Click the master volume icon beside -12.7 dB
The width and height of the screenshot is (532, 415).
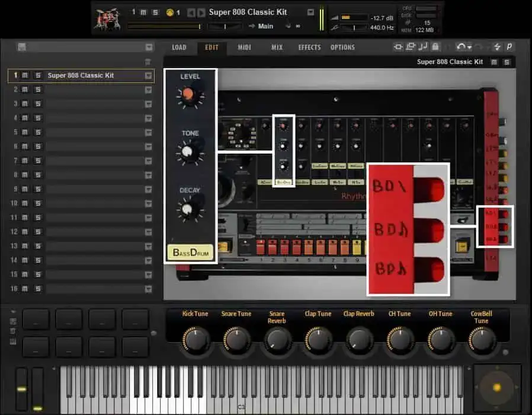pyautogui.click(x=335, y=18)
